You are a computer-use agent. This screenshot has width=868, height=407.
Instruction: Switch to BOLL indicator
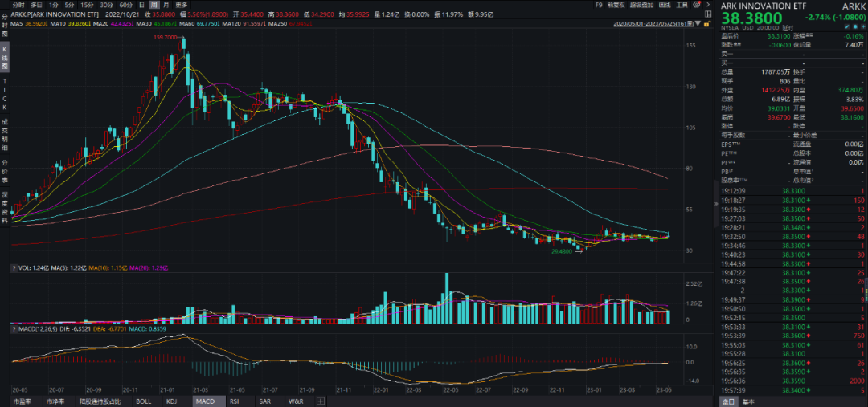tap(143, 401)
